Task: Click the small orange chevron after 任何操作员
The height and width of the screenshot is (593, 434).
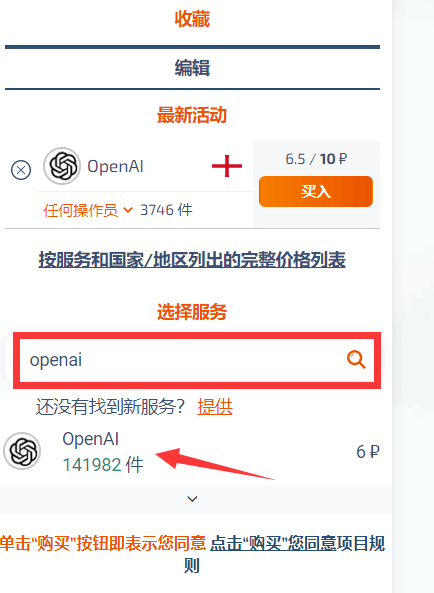Action: click(128, 210)
